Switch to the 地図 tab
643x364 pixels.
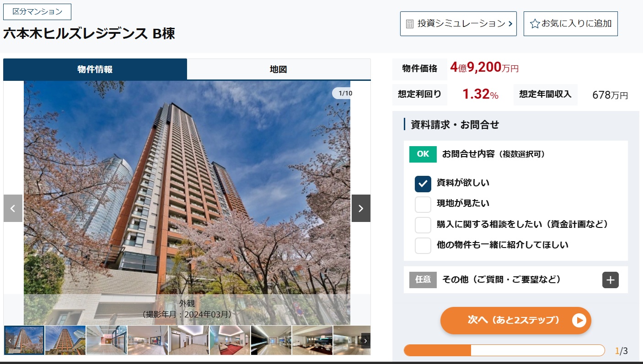(x=279, y=69)
